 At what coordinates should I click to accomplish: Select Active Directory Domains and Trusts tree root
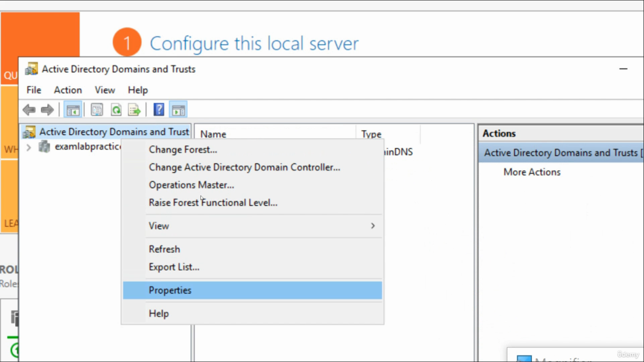tap(114, 132)
